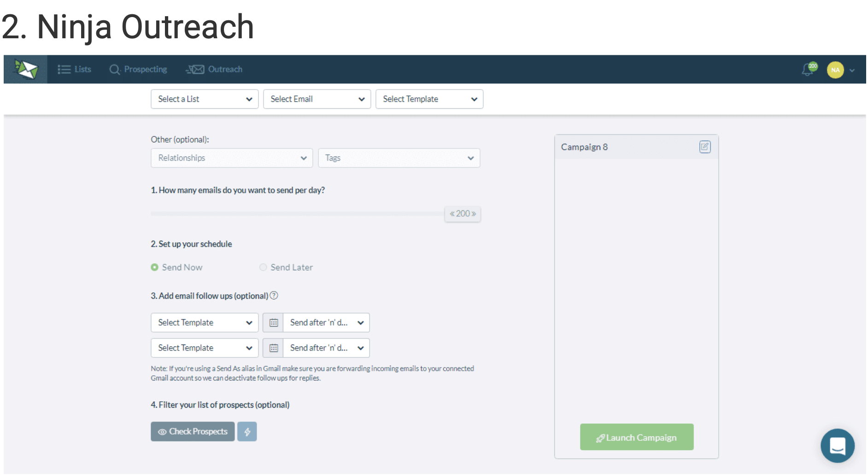Open the Relationships dropdown
868x475 pixels.
231,158
